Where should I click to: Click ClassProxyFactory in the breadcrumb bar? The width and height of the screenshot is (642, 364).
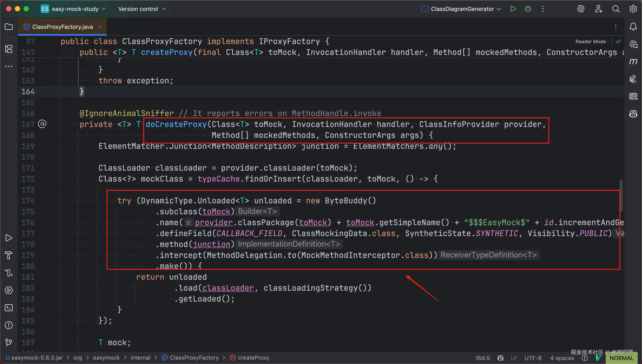(x=194, y=358)
